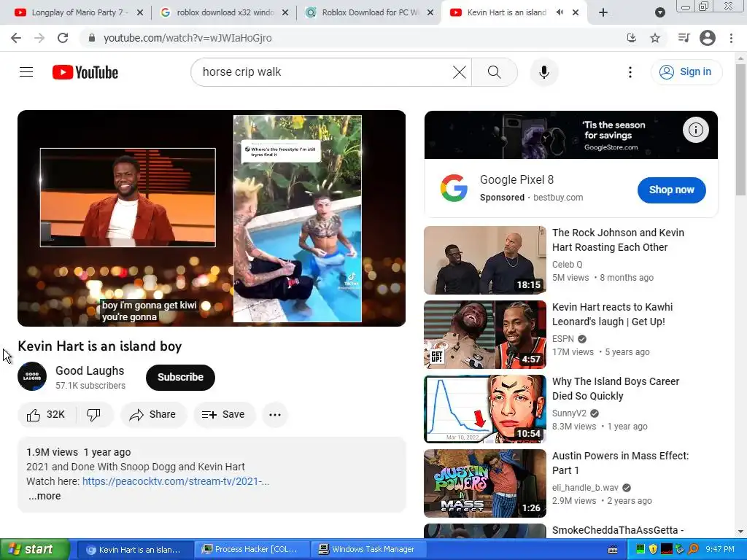Click the magnifier tray icon
This screenshot has width=747, height=560.
[x=693, y=550]
